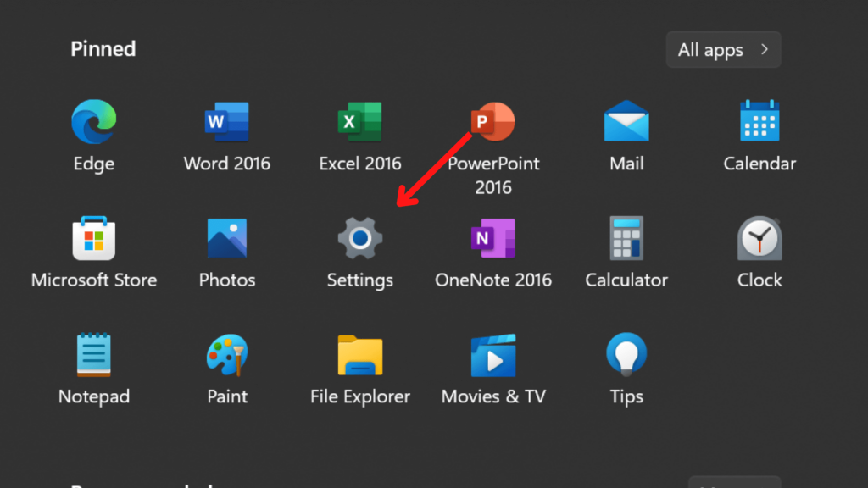The height and width of the screenshot is (488, 868).
Task: Open the Calculator app icon
Action: (x=626, y=238)
